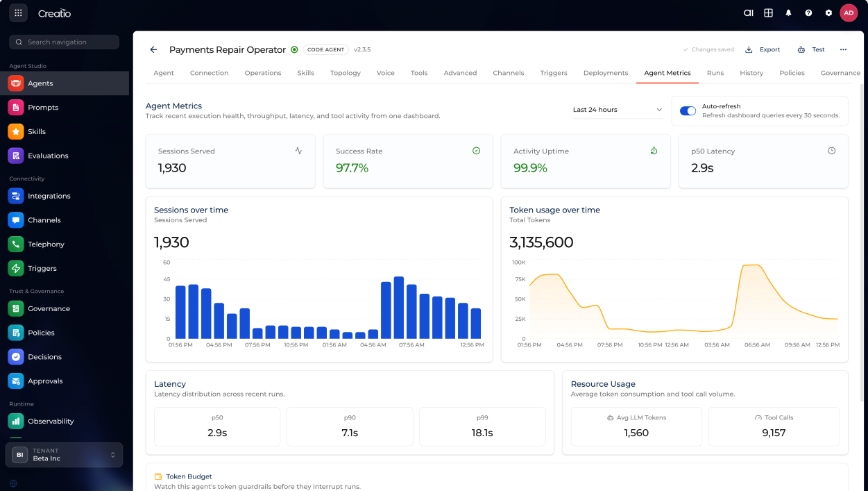The image size is (868, 491).
Task: Open the dashboard grid icon in header
Action: tap(768, 13)
